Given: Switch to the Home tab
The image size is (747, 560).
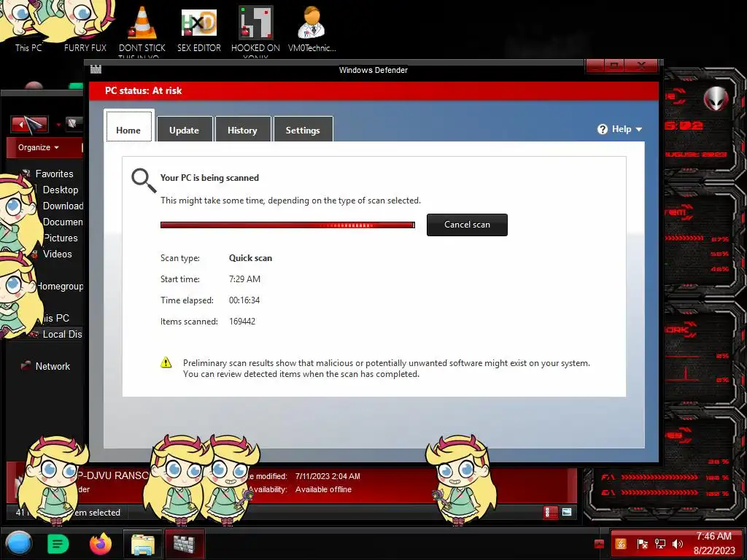Looking at the screenshot, I should coord(128,126).
